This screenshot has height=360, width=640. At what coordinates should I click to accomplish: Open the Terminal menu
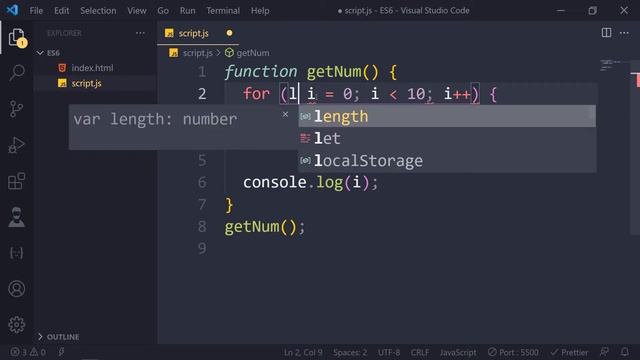tap(223, 11)
